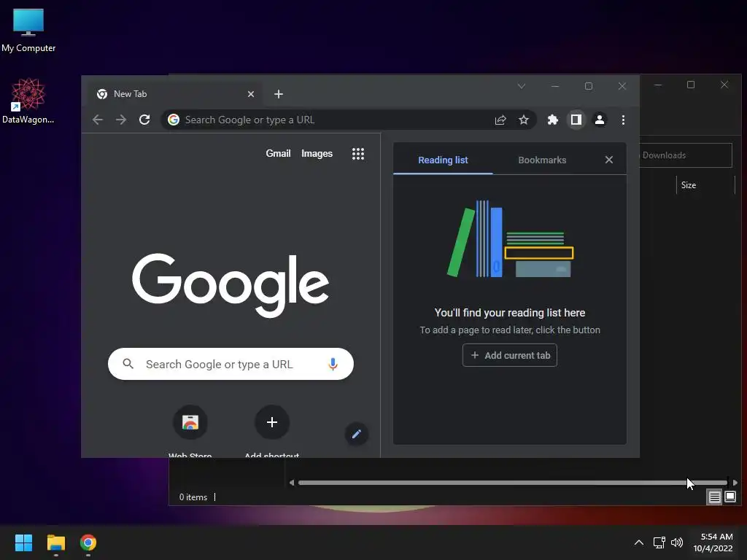Maximize the File Explorer window
The width and height of the screenshot is (747, 560).
[691, 85]
